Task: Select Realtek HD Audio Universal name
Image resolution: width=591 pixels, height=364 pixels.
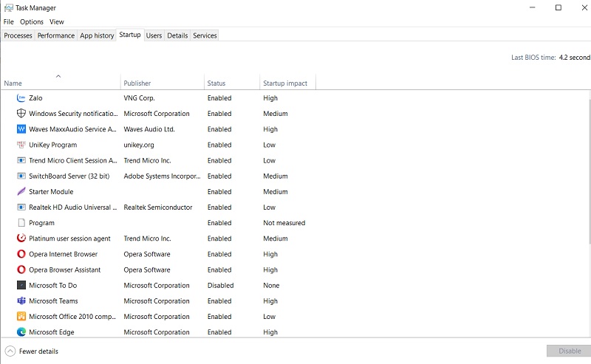Action: (73, 207)
